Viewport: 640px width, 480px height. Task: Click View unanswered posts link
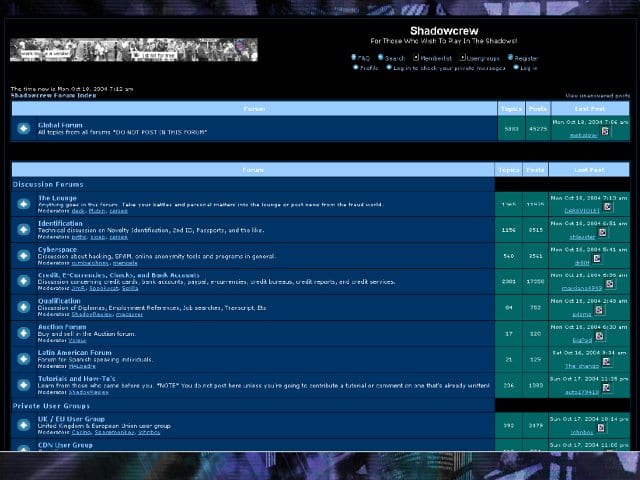coord(598,96)
